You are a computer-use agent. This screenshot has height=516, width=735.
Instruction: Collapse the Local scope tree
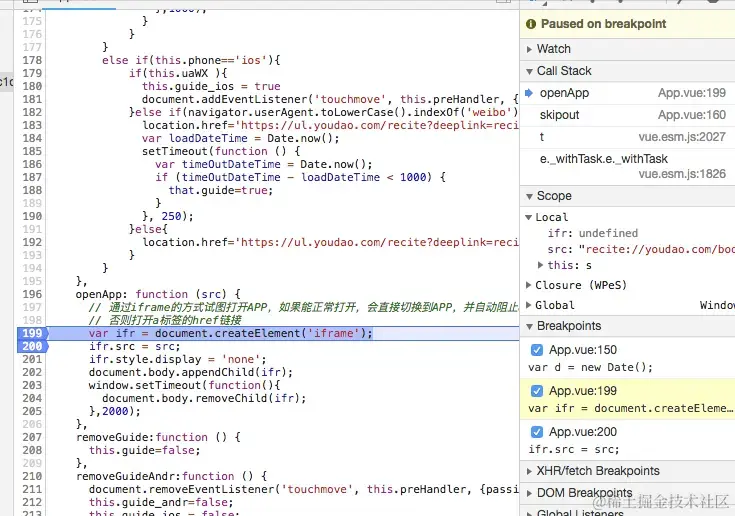point(528,217)
